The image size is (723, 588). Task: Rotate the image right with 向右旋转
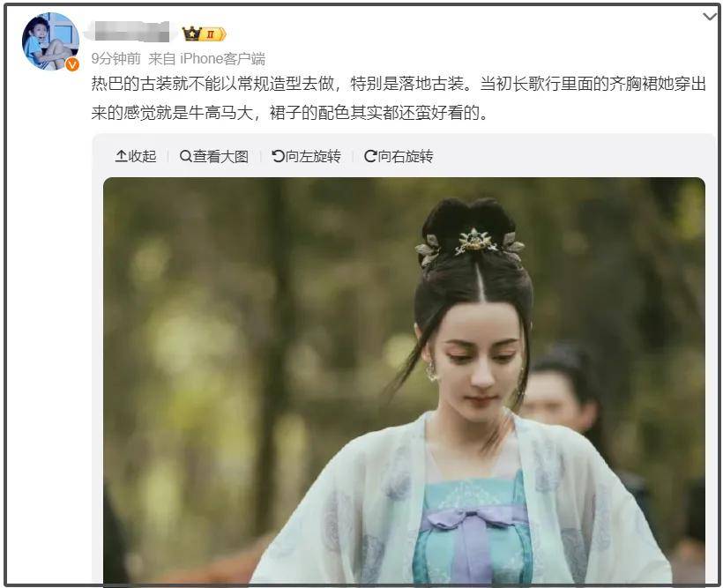point(399,156)
